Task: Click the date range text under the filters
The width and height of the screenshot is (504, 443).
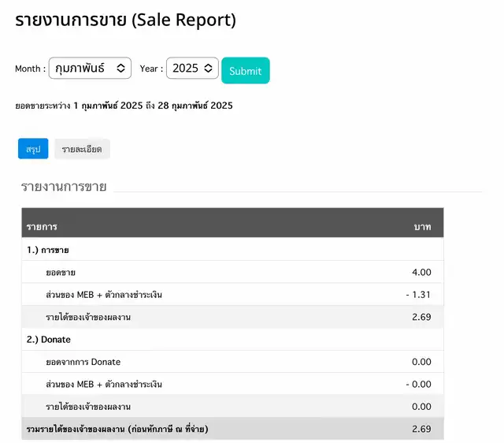Action: click(124, 106)
